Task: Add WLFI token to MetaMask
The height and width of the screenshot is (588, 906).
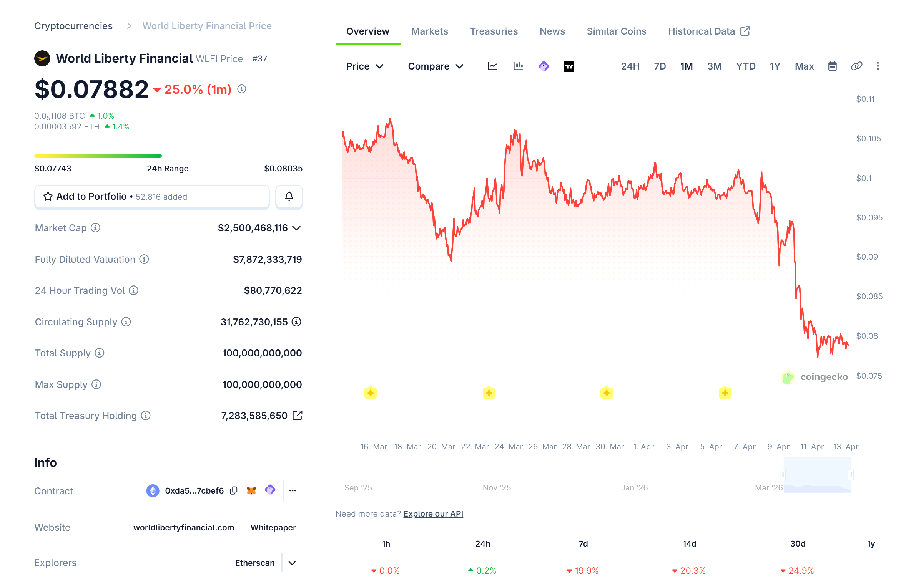Action: (x=251, y=490)
